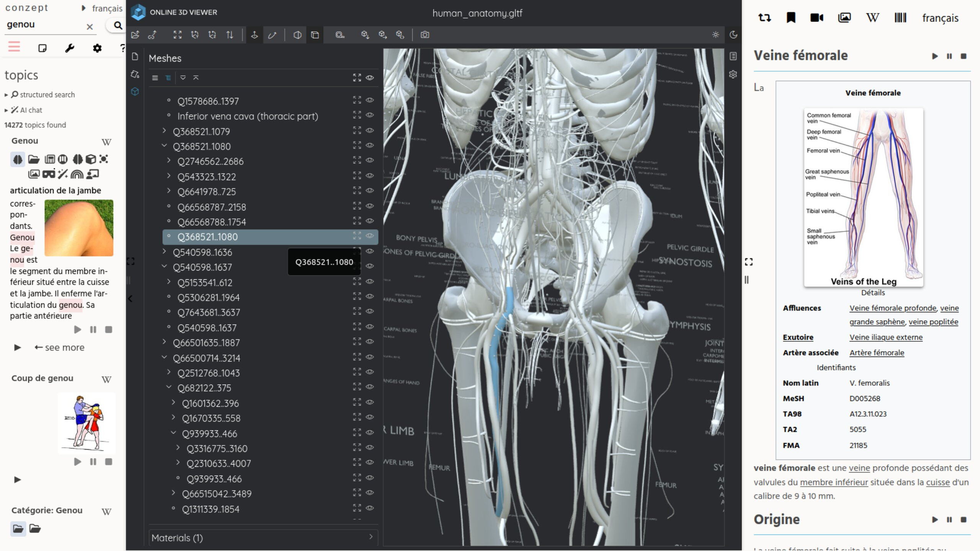980x551 pixels.
Task: Toggle visibility of Q5153541..612 mesh
Action: [x=369, y=281]
